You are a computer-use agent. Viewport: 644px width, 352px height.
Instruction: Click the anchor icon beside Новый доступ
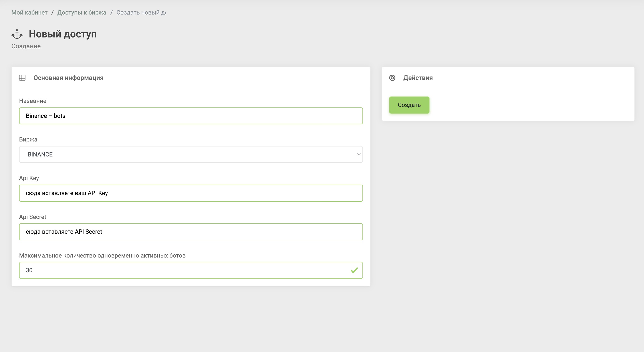pos(17,34)
